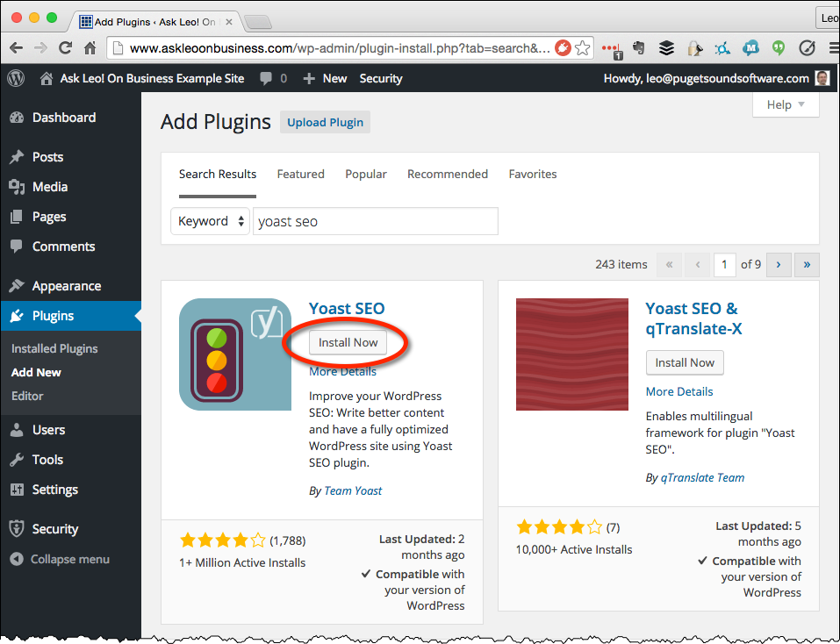This screenshot has width=840, height=644.
Task: Open the Buffer stacked-layers extension
Action: click(x=666, y=48)
